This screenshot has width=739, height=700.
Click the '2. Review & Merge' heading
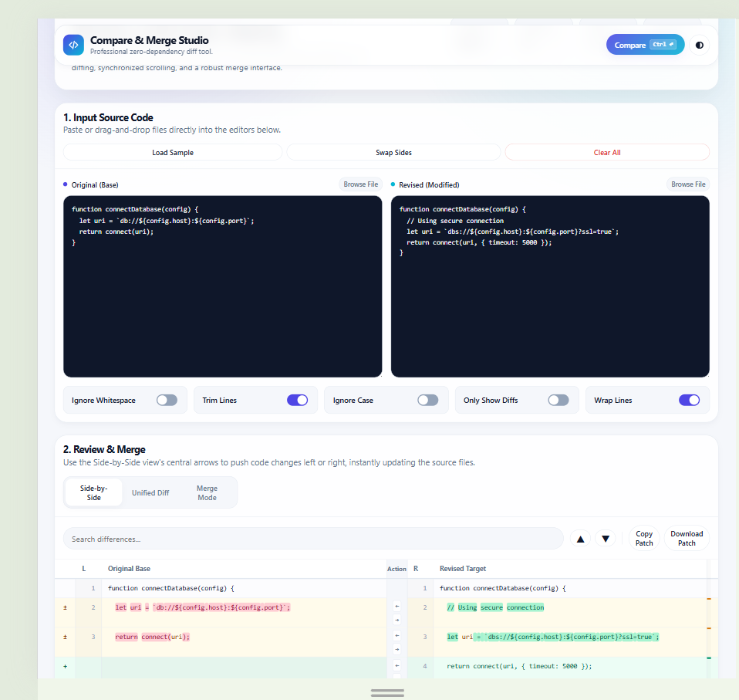click(x=104, y=449)
